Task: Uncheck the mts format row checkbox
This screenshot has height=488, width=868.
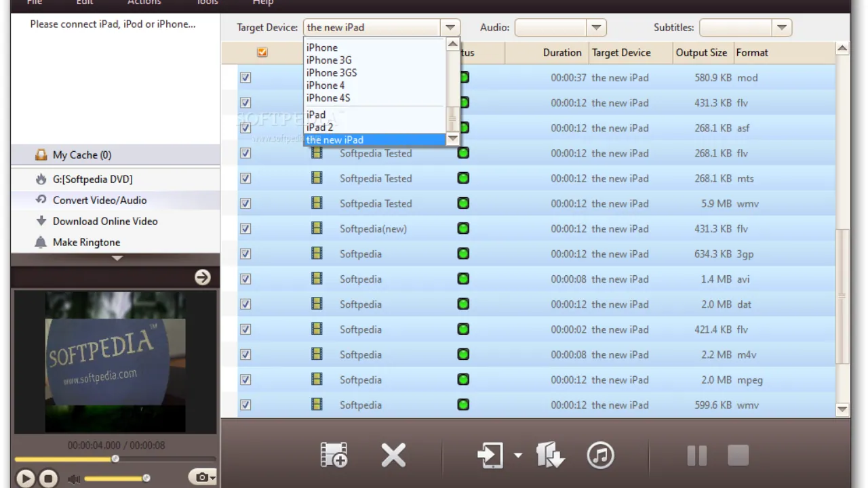Action: 245,178
